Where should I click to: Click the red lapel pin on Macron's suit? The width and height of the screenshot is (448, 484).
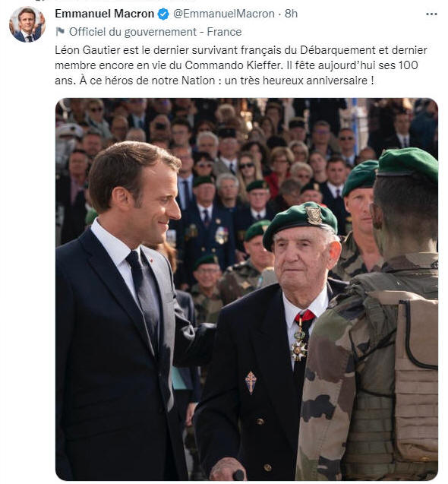[152, 261]
